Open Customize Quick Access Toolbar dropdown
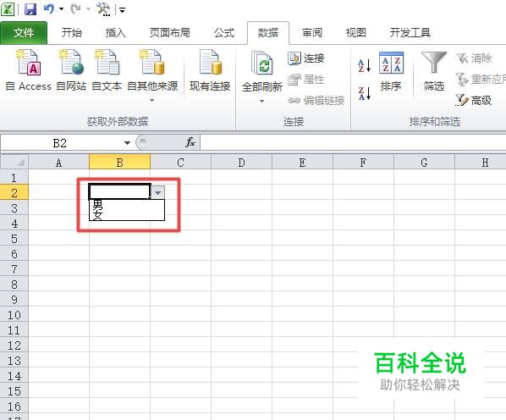Image resolution: width=506 pixels, height=420 pixels. tap(123, 10)
